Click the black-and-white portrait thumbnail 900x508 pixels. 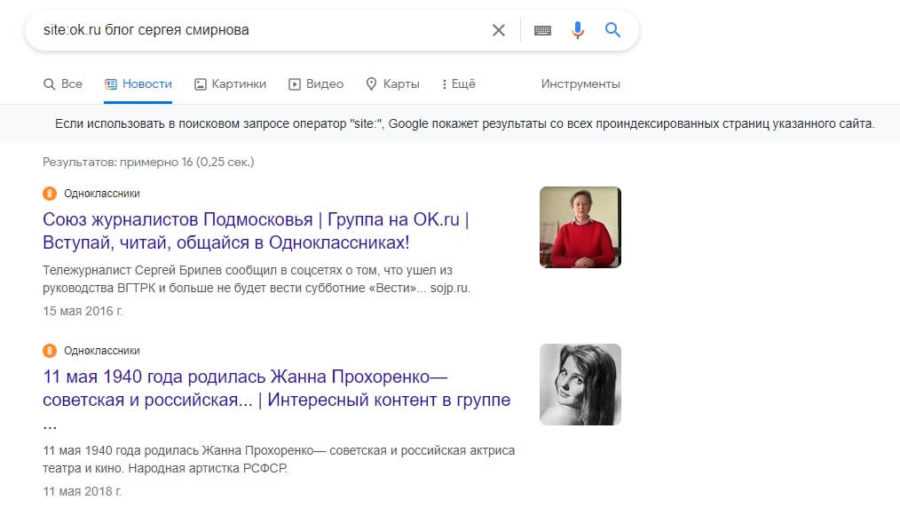580,384
